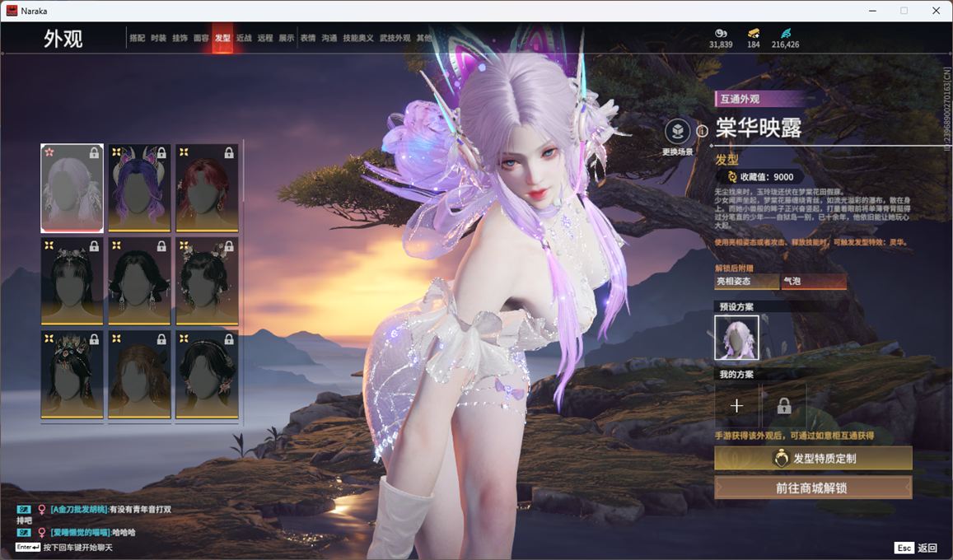The image size is (953, 560).
Task: Click the 棠华映露 hairstyle title
Action: pyautogui.click(x=759, y=128)
